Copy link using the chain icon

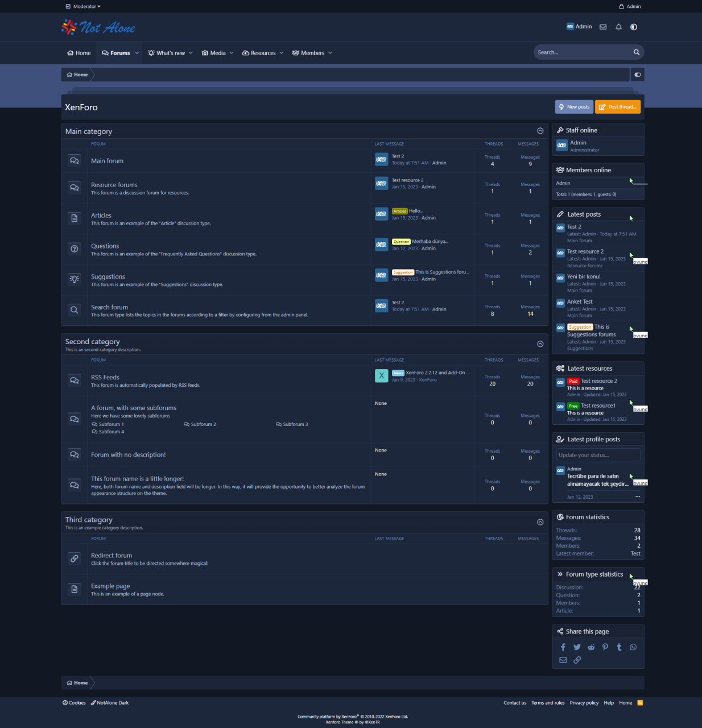pyautogui.click(x=577, y=660)
